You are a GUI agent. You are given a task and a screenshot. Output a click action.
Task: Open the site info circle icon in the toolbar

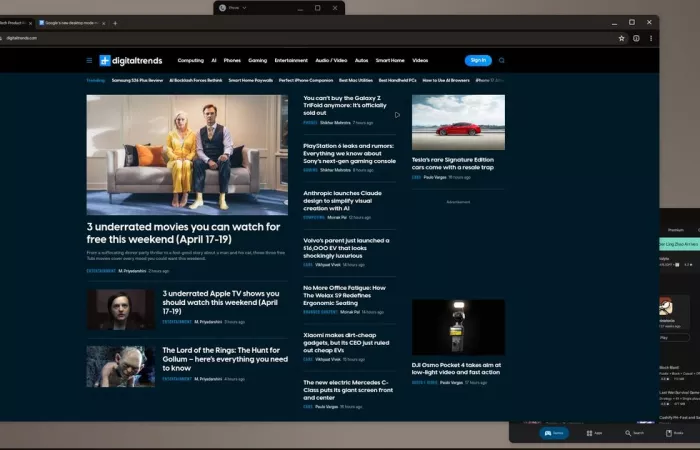click(636, 38)
